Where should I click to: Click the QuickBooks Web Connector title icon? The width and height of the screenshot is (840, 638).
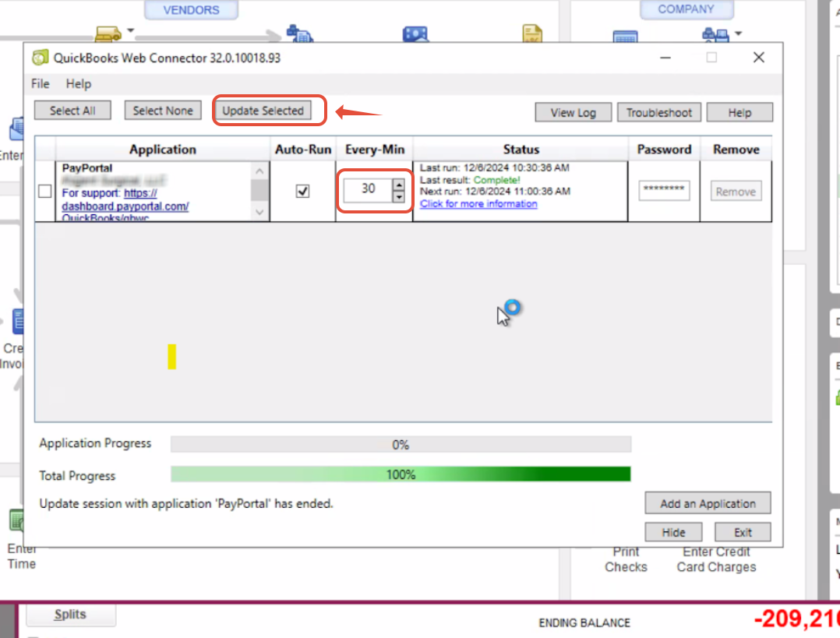pyautogui.click(x=41, y=58)
